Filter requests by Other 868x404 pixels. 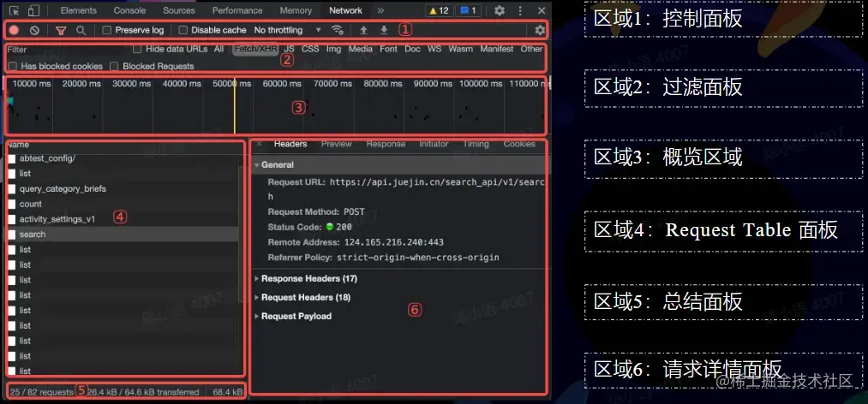[531, 49]
